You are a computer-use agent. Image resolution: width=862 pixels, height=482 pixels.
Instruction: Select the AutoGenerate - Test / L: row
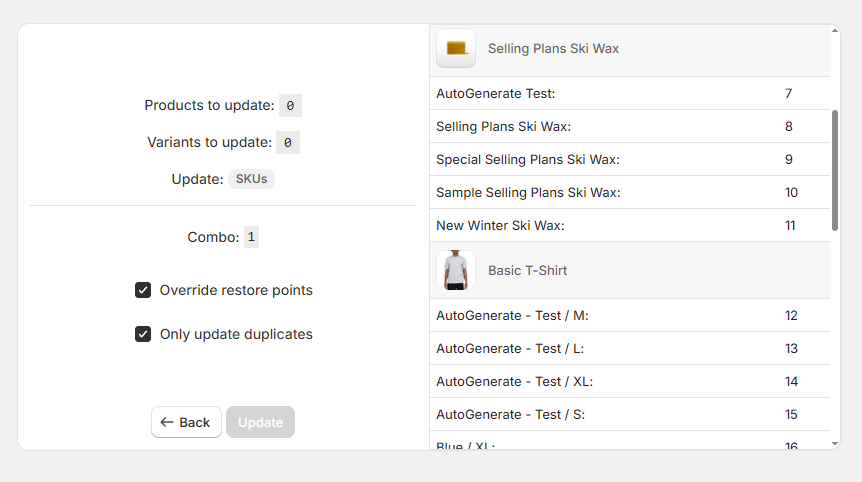pos(630,348)
